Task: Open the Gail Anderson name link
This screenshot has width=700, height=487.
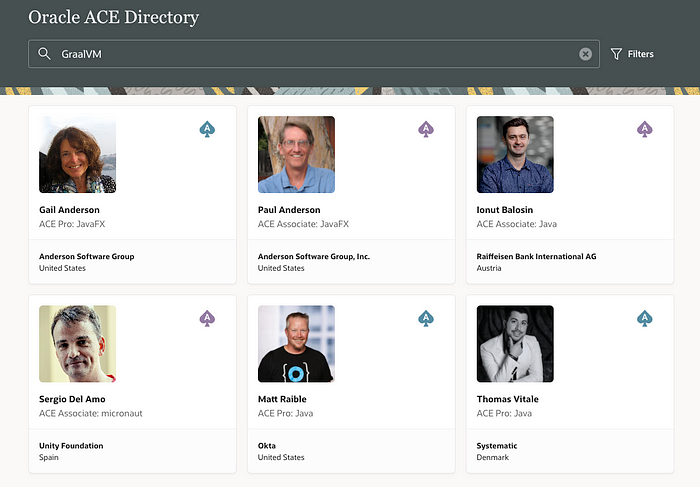Action: tap(69, 210)
